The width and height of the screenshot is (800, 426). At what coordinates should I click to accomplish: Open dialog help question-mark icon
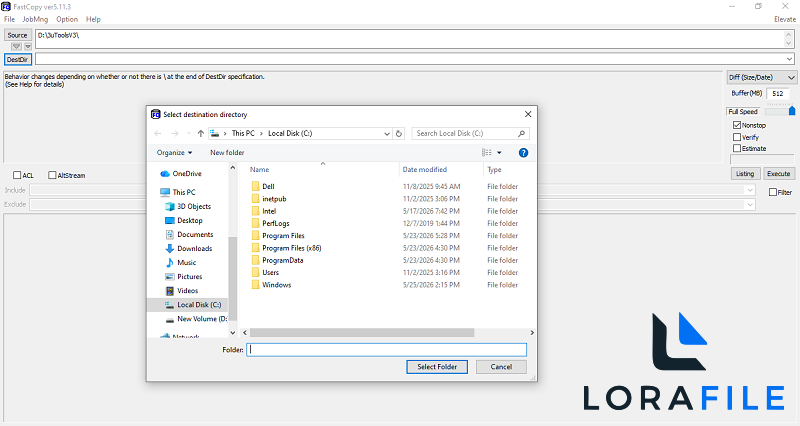[x=523, y=153]
